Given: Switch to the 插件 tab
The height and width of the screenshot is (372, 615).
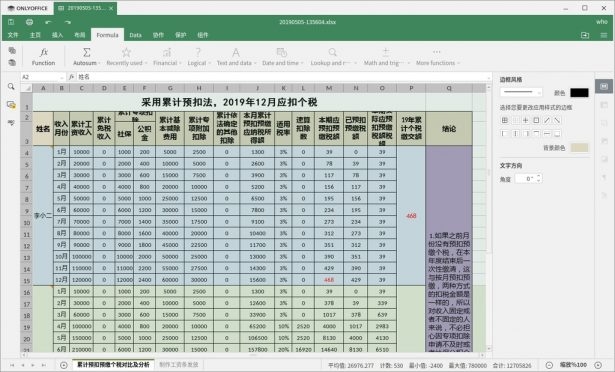Looking at the screenshot, I should click(x=203, y=35).
